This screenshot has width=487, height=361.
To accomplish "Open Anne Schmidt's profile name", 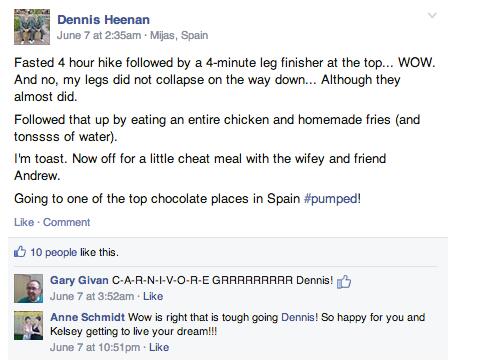I will tap(87, 317).
